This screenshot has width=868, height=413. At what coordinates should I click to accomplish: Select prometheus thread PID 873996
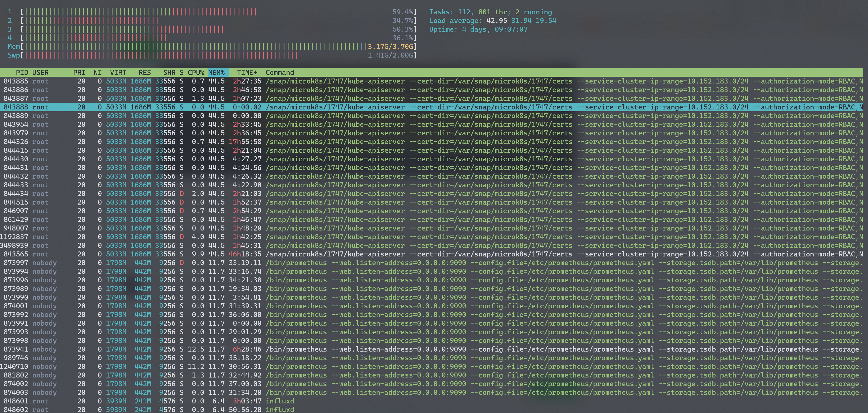[x=432, y=280]
